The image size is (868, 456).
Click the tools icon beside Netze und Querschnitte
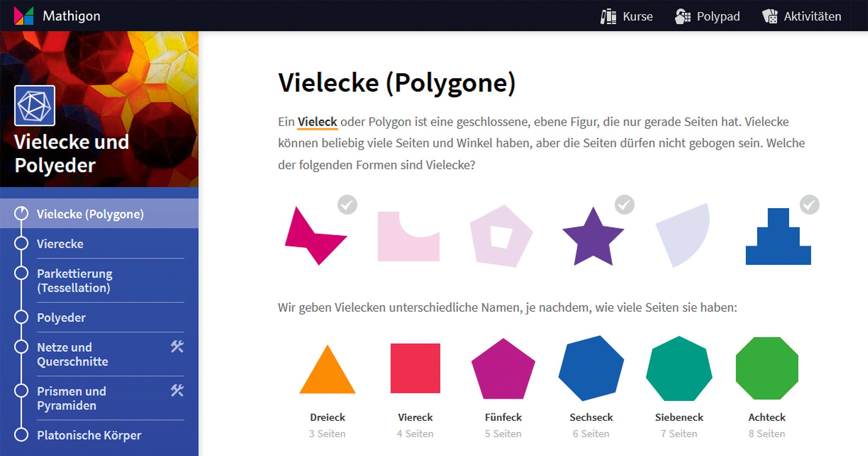point(177,347)
